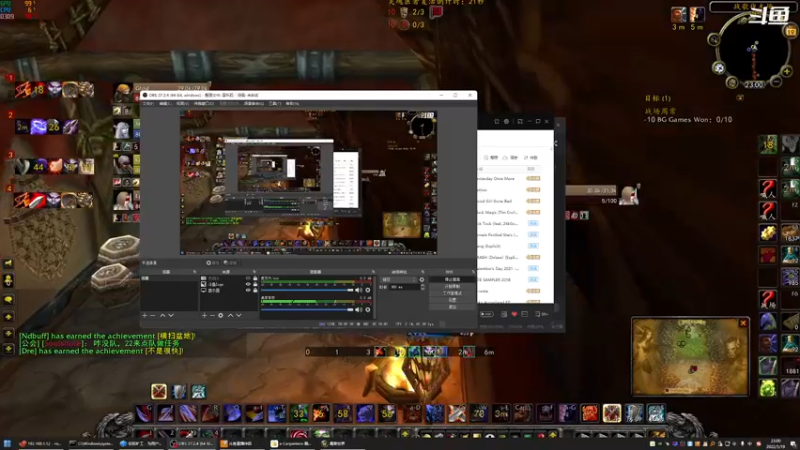Toggle lock on second source row

(x=255, y=284)
